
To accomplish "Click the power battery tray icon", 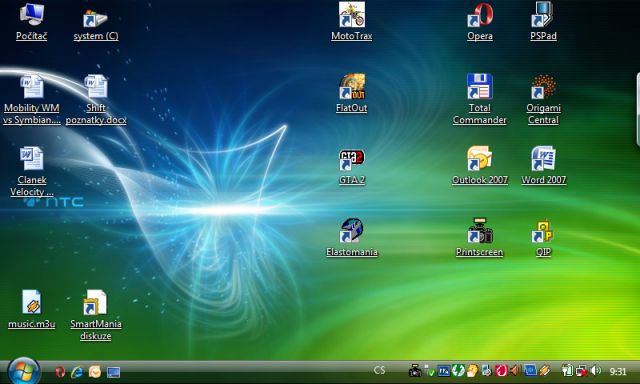I will (x=567, y=371).
